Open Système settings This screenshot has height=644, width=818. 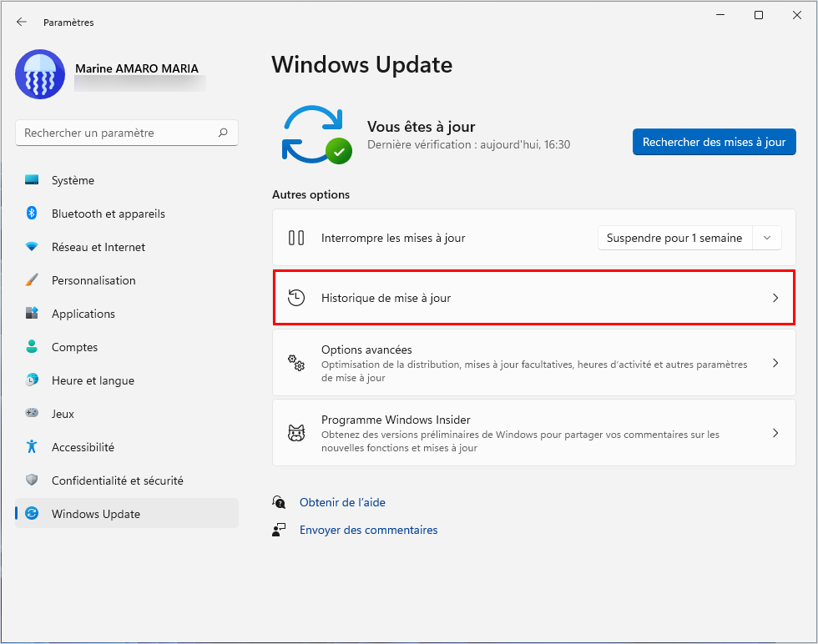click(x=127, y=180)
